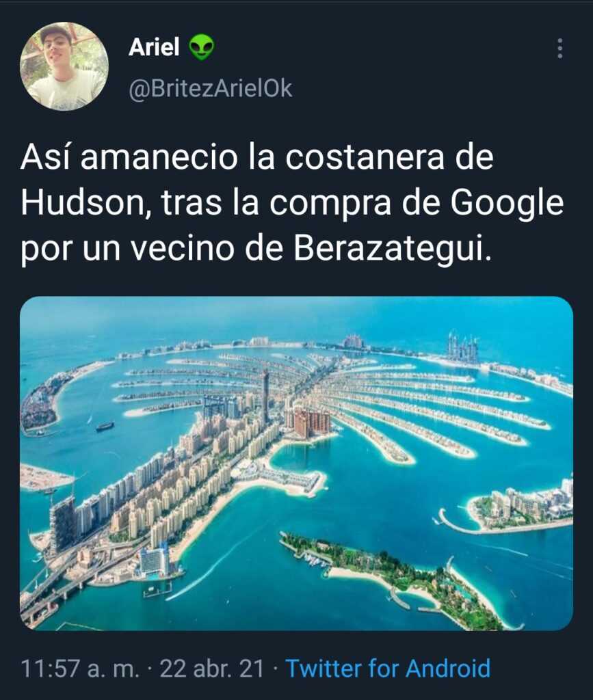Tap the tall tower in the photo
The height and width of the screenshot is (700, 593).
click(x=265, y=397)
